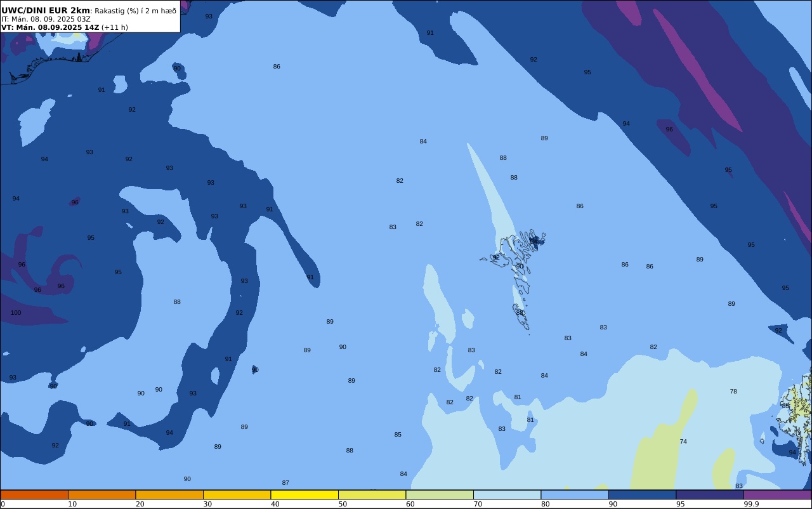Click the 'VT: Mán. 08.09.2025 14Z' line

pos(50,27)
